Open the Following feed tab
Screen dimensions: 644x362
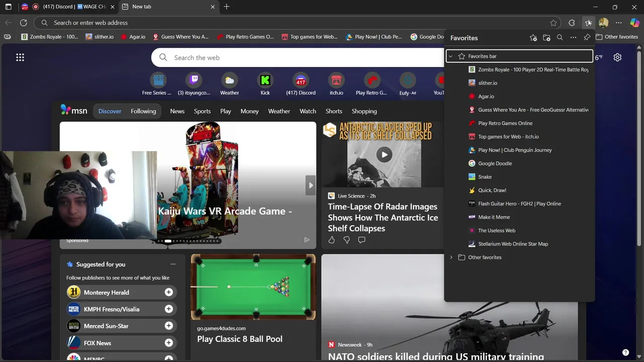tap(143, 111)
